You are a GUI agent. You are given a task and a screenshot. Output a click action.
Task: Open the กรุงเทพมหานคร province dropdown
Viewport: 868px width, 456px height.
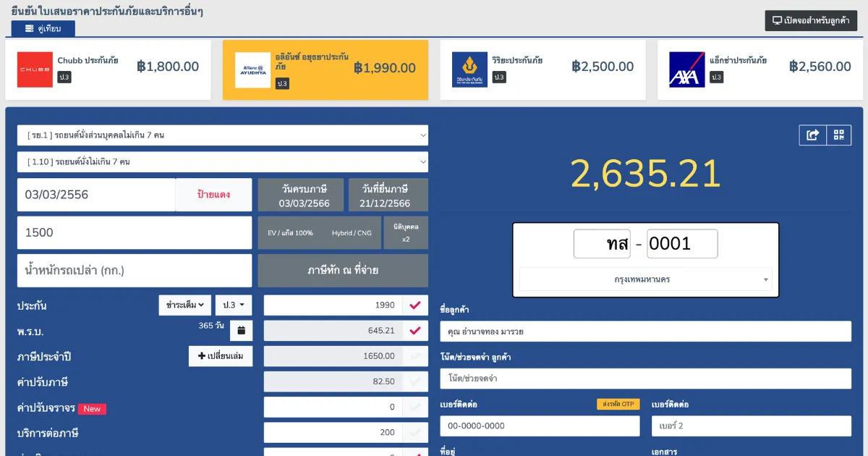click(645, 279)
